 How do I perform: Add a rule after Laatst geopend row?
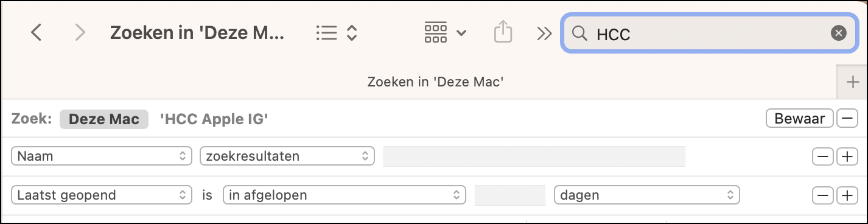coord(847,195)
